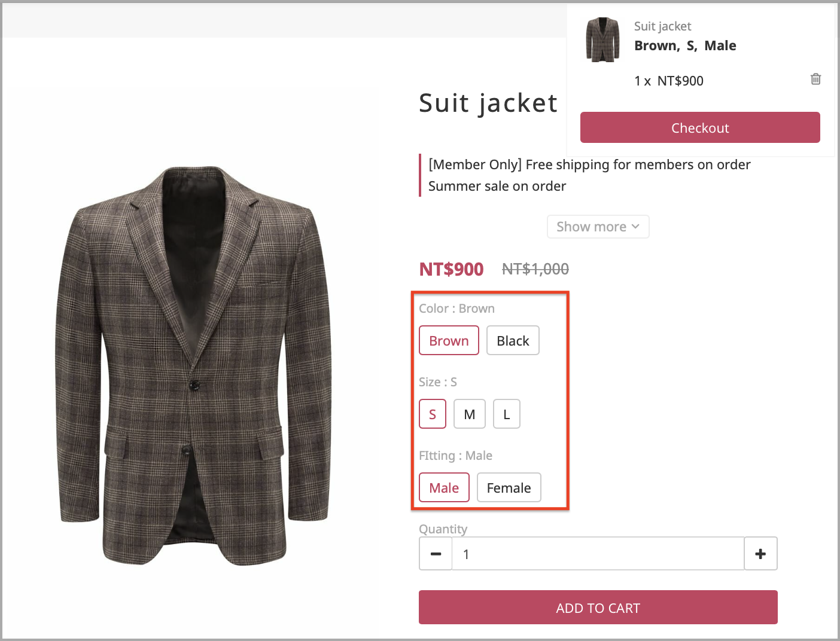Choose size M
This screenshot has height=641, width=840.
[x=470, y=414]
